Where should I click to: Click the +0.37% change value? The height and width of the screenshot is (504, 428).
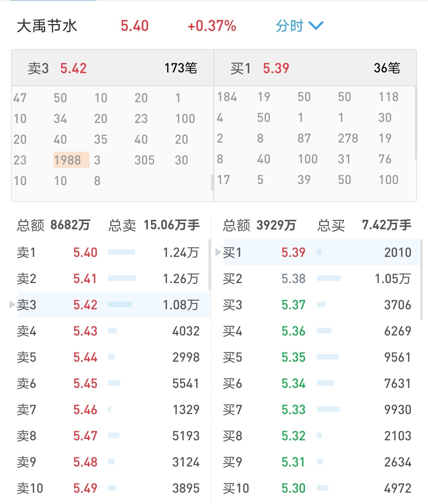[212, 26]
